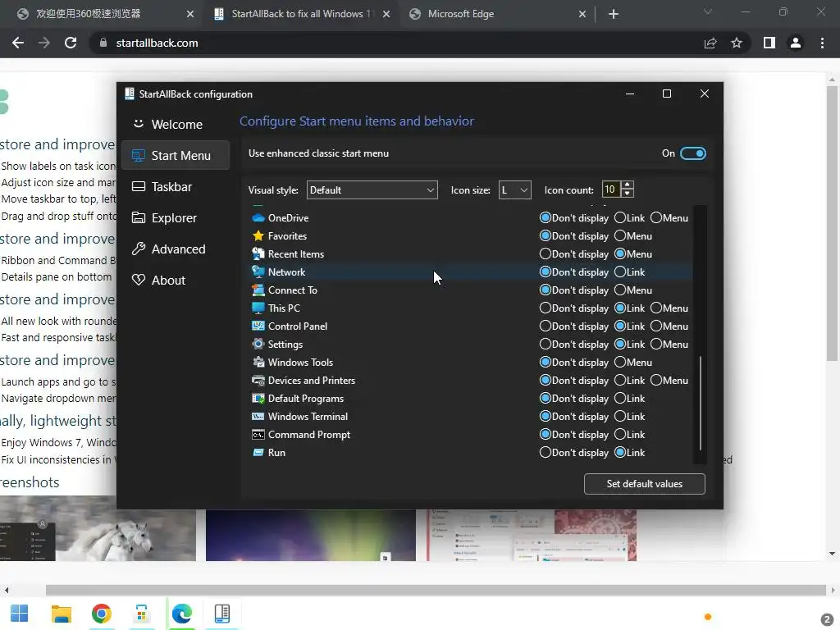
Task: Click the address bar showing startallback.com
Action: [394, 43]
